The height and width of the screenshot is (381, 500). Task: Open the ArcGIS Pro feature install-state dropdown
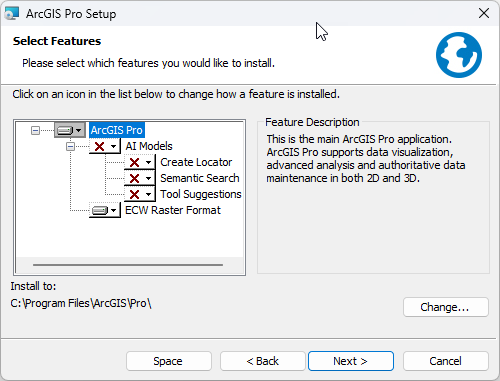coord(70,130)
